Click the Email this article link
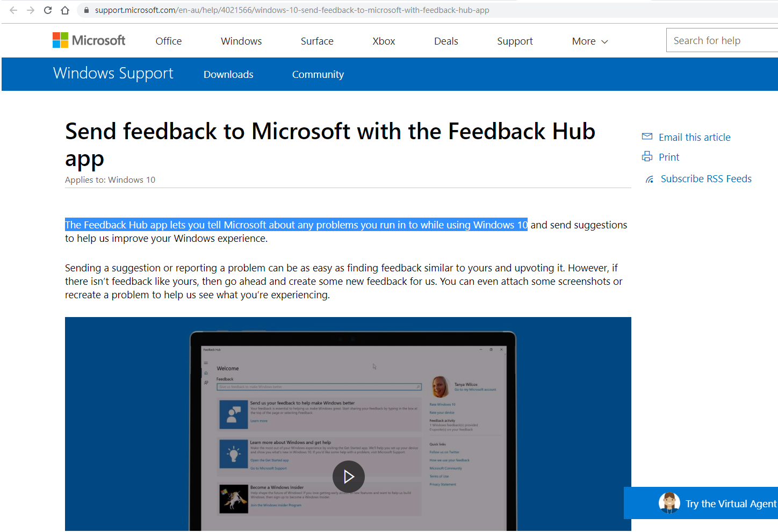778x532 pixels. click(x=695, y=137)
